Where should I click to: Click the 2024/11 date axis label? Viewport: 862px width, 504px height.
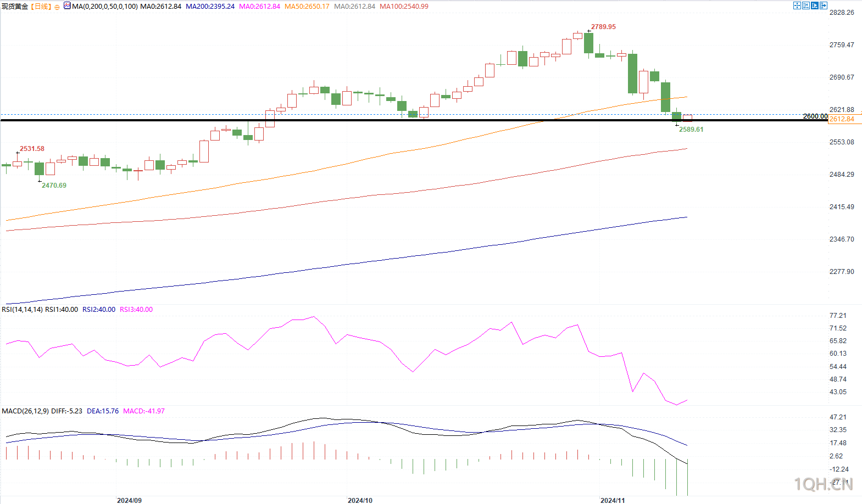(x=613, y=500)
